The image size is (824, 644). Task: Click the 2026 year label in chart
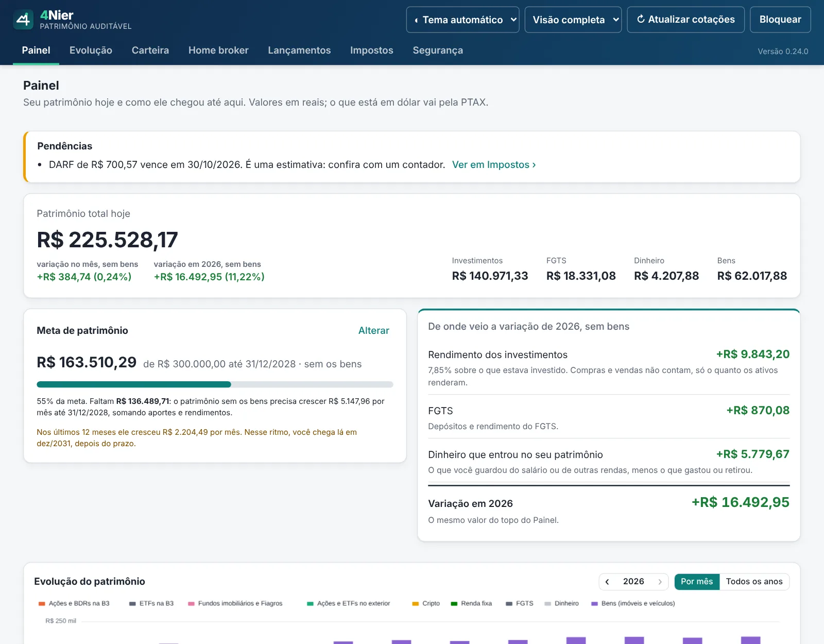tap(633, 582)
